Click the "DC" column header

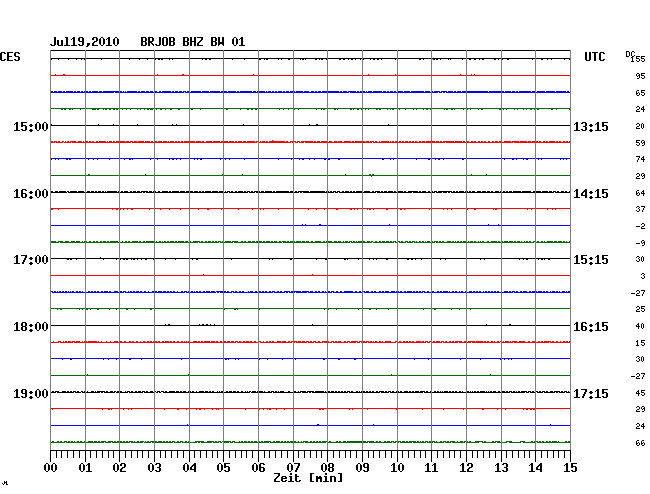630,54
